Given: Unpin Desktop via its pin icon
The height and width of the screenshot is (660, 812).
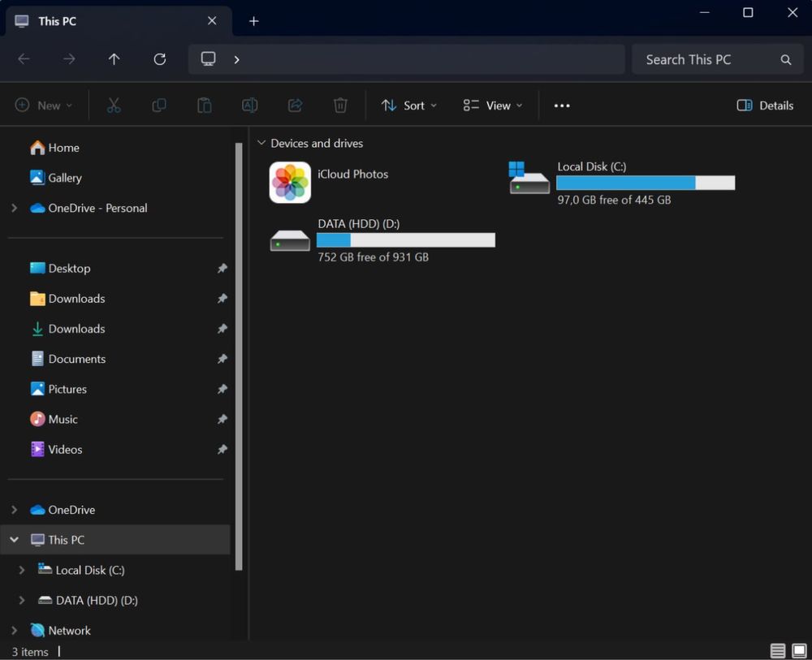Looking at the screenshot, I should [222, 268].
